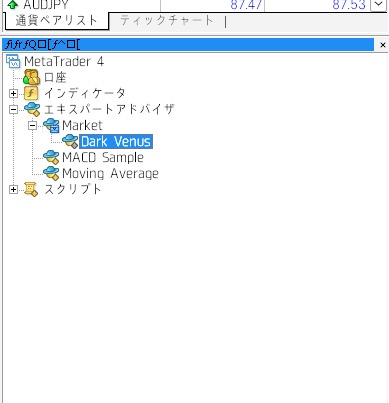The height and width of the screenshot is (403, 389).
Task: Click the MetaTrader 4 root icon
Action: pos(14,61)
